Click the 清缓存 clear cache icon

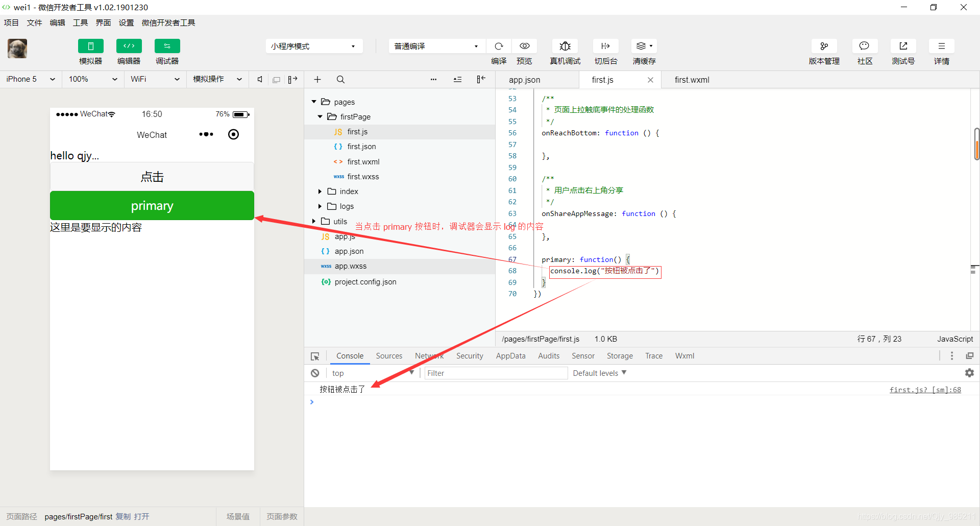point(644,46)
